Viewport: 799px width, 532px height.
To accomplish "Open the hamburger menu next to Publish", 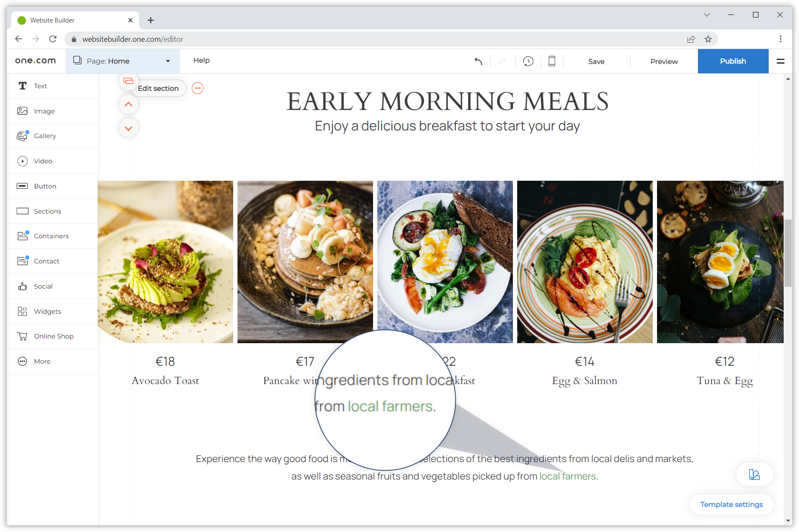I will point(780,61).
